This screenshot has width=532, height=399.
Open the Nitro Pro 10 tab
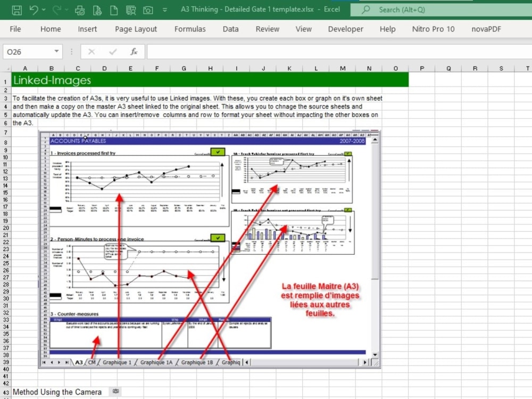(433, 29)
